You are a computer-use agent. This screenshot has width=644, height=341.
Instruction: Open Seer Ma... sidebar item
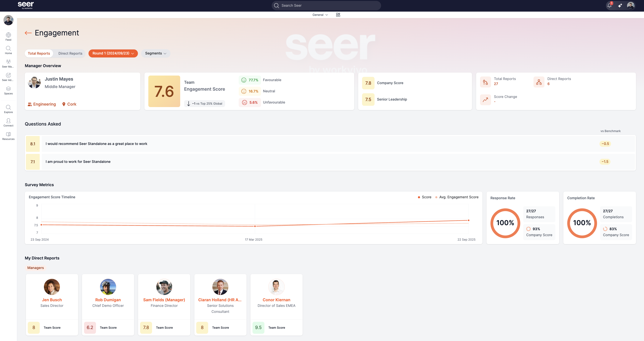pos(8,64)
